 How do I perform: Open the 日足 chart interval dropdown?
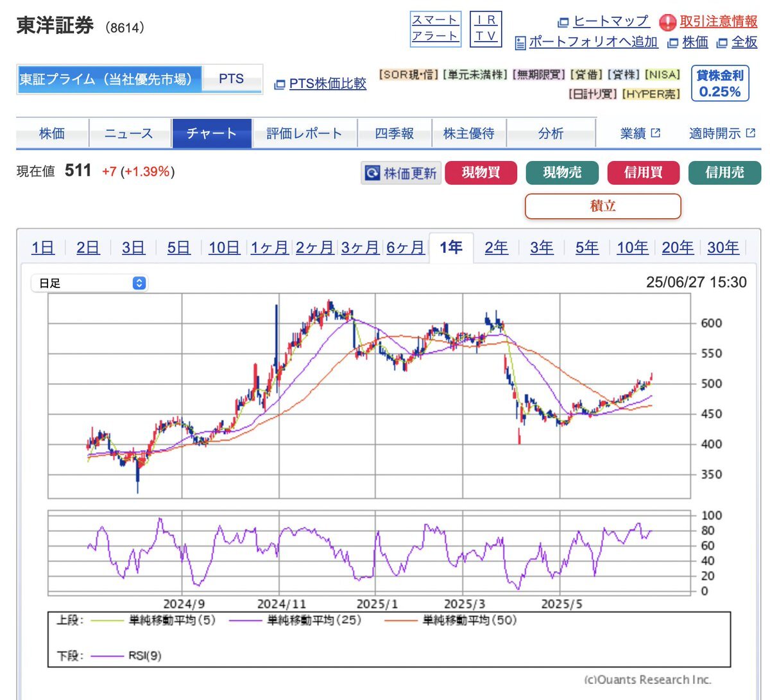pos(90,283)
